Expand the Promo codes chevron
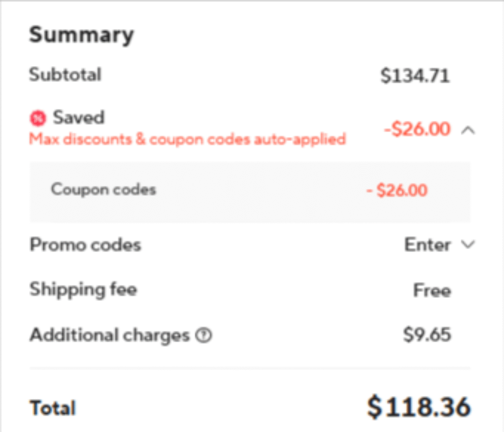This screenshot has width=504, height=432. tap(468, 245)
